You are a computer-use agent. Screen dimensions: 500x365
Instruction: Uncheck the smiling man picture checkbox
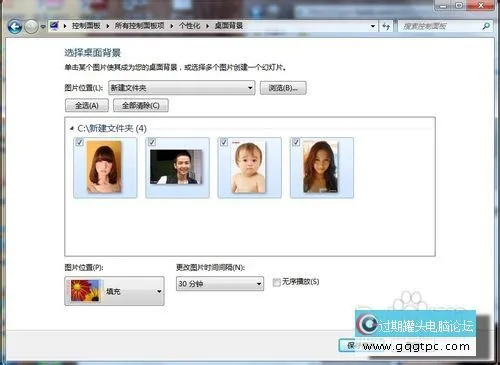click(x=152, y=142)
